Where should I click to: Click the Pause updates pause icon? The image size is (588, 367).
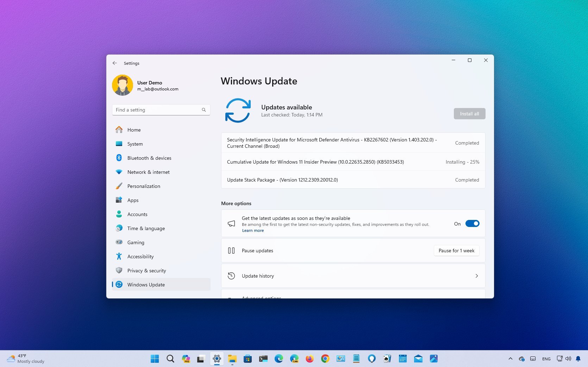[x=231, y=251]
